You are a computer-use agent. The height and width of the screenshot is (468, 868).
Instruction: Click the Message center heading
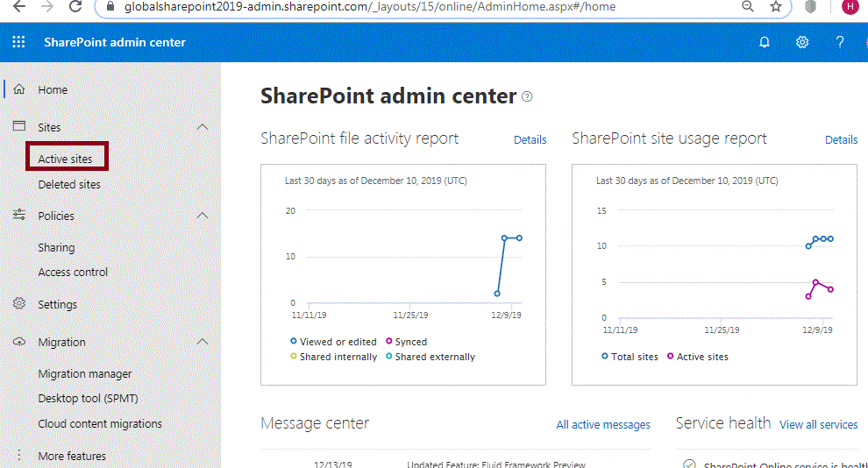(315, 423)
